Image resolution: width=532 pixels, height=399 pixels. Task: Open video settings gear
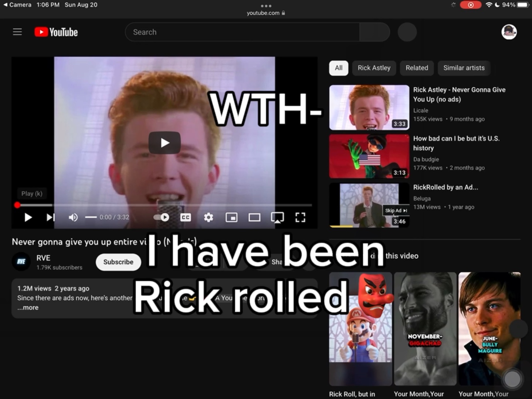tap(209, 217)
